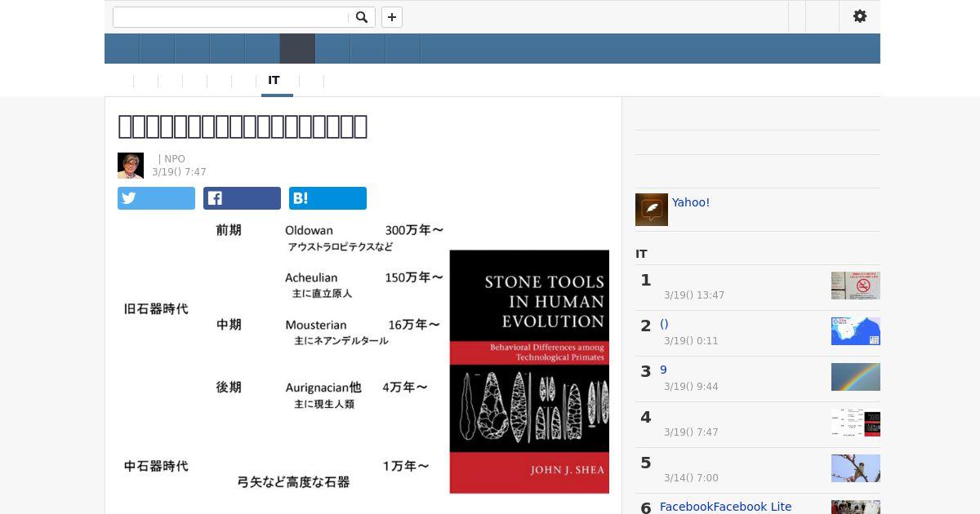Click the IT ranking section heading
Screen dimensions: 980x514
641,254
